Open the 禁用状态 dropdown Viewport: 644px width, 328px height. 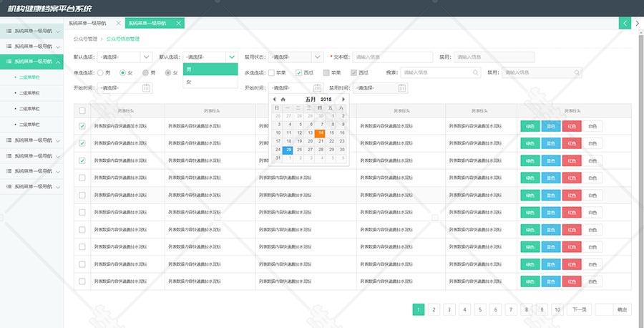[296, 57]
